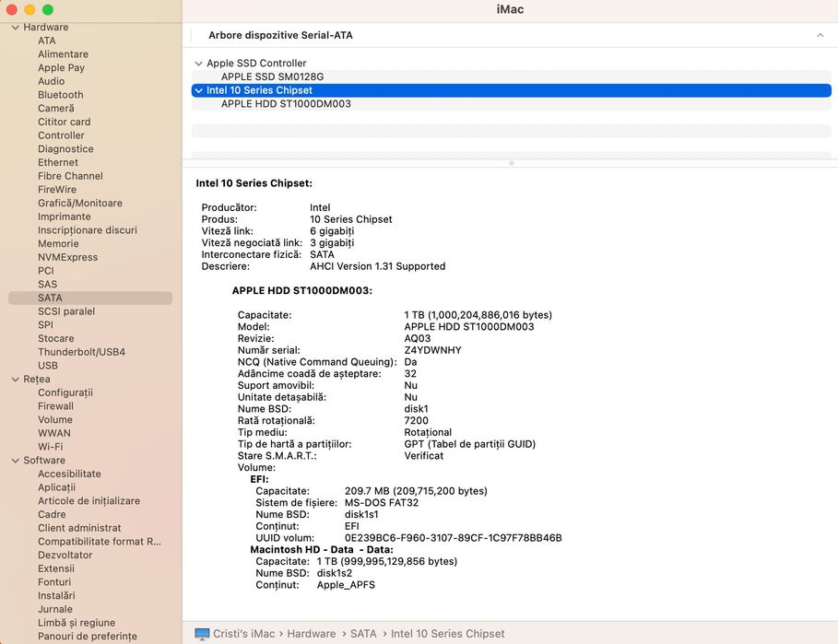Open Extensii in sidebar

point(56,568)
